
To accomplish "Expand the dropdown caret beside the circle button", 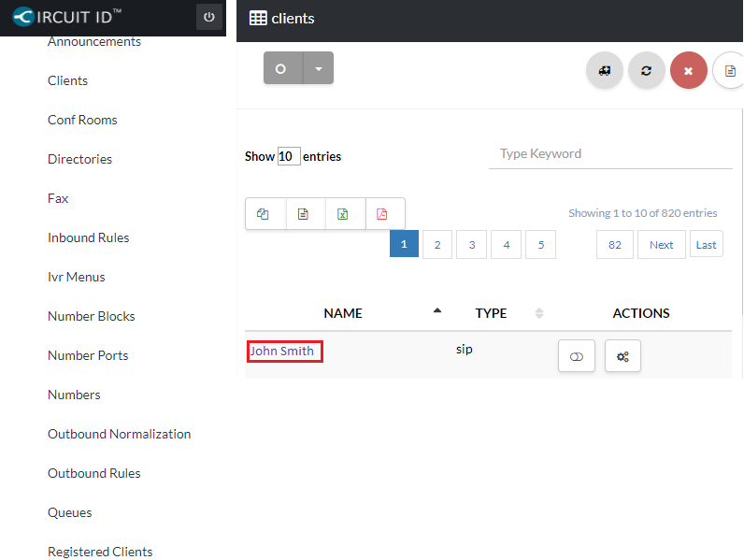I will coord(318,68).
